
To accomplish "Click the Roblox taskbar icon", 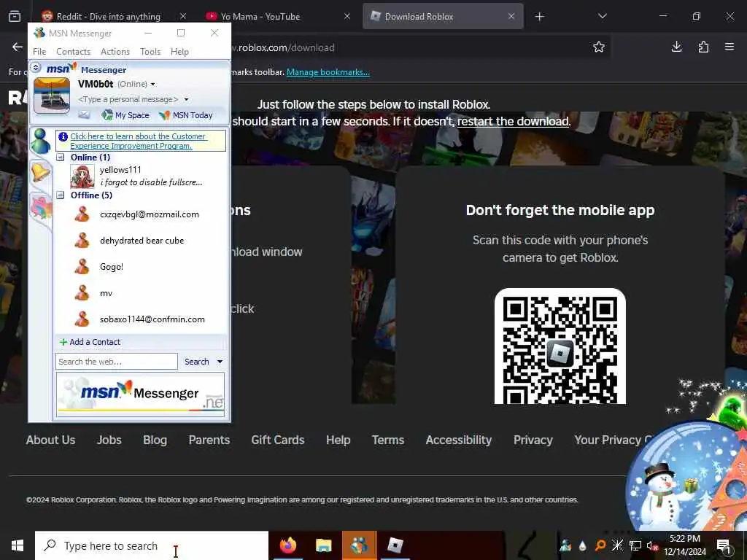I will [x=395, y=545].
